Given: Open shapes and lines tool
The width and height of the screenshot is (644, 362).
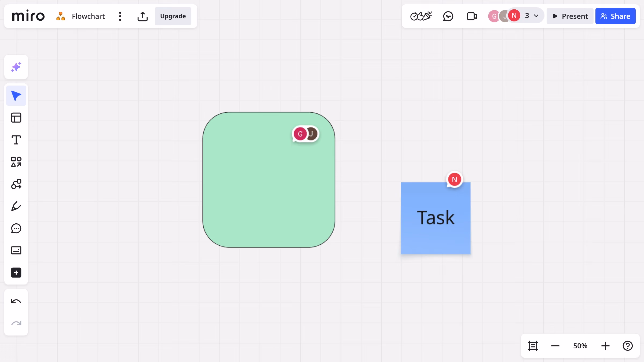Looking at the screenshot, I should click(x=16, y=162).
